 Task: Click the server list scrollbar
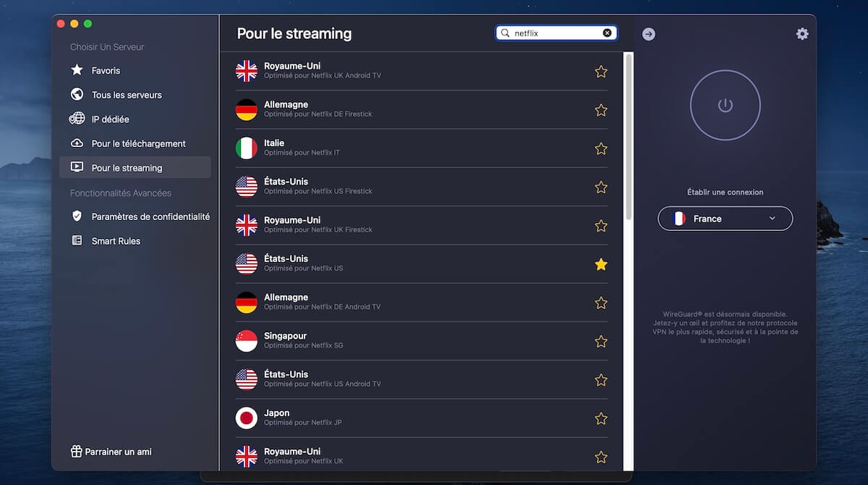point(629,137)
